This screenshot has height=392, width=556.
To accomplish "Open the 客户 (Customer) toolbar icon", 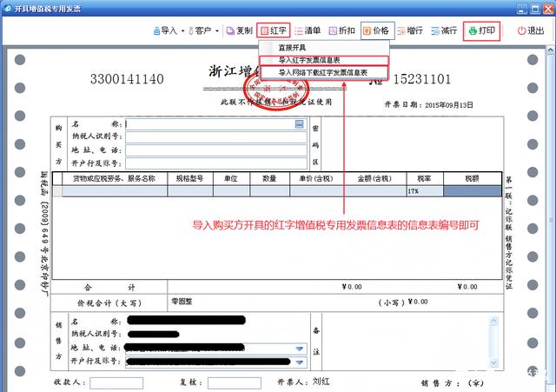I will 201,30.
